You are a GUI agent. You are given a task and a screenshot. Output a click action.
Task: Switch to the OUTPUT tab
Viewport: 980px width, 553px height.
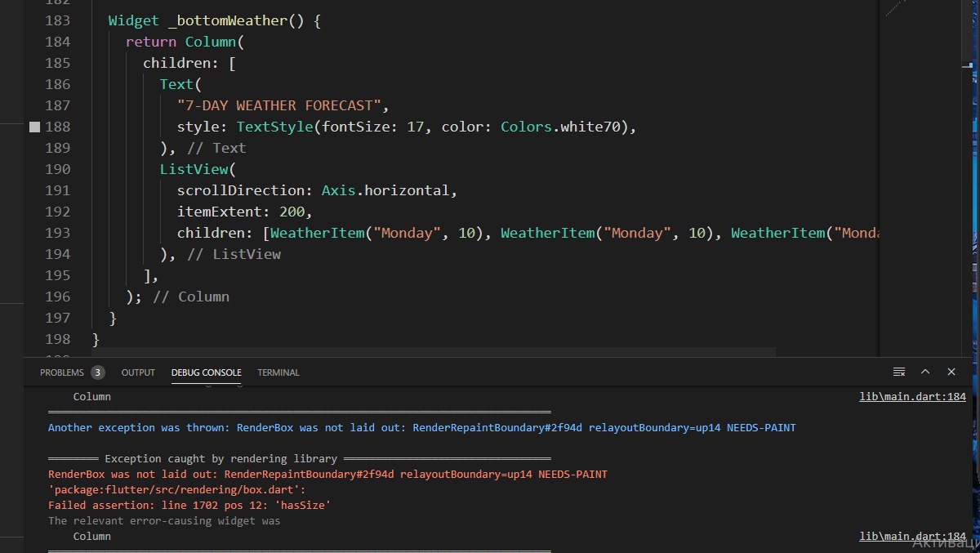coord(138,372)
